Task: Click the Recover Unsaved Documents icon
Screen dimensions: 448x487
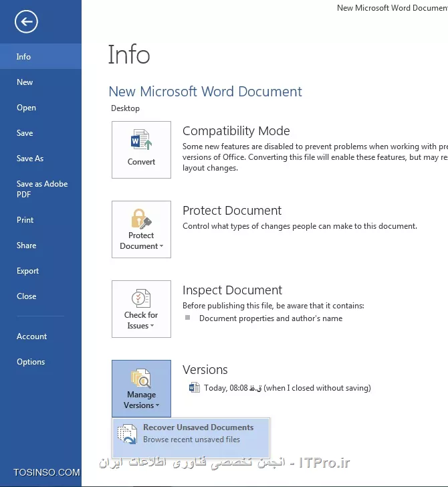Action: 127,434
